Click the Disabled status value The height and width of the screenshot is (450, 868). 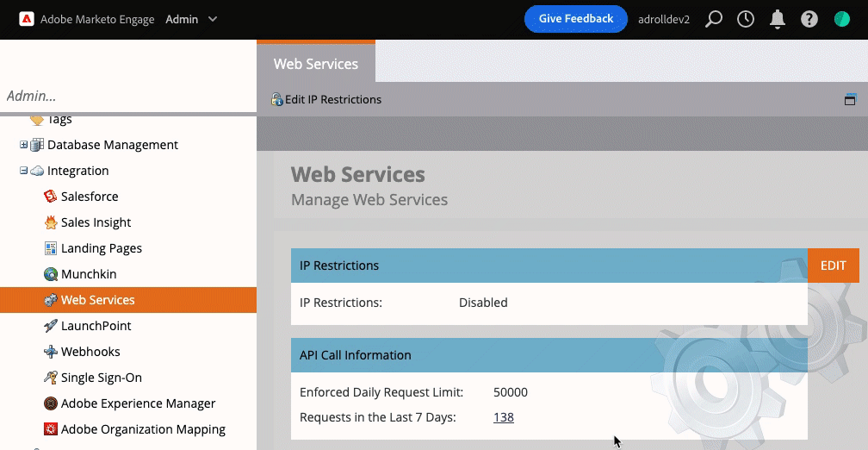pyautogui.click(x=483, y=303)
